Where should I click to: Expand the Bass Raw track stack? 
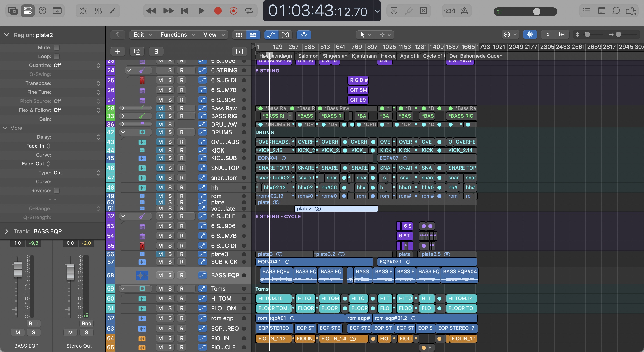pyautogui.click(x=123, y=108)
